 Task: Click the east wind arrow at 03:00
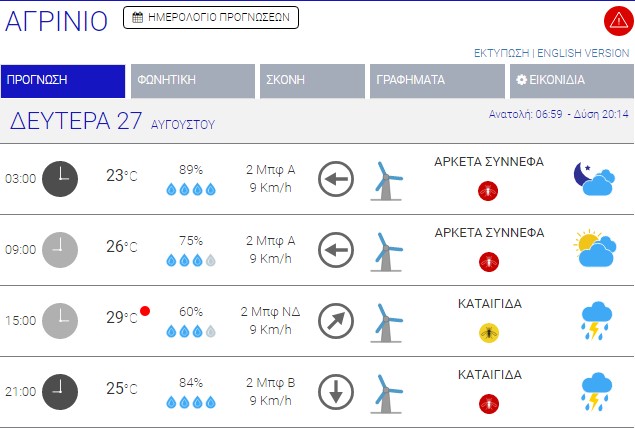coord(336,180)
